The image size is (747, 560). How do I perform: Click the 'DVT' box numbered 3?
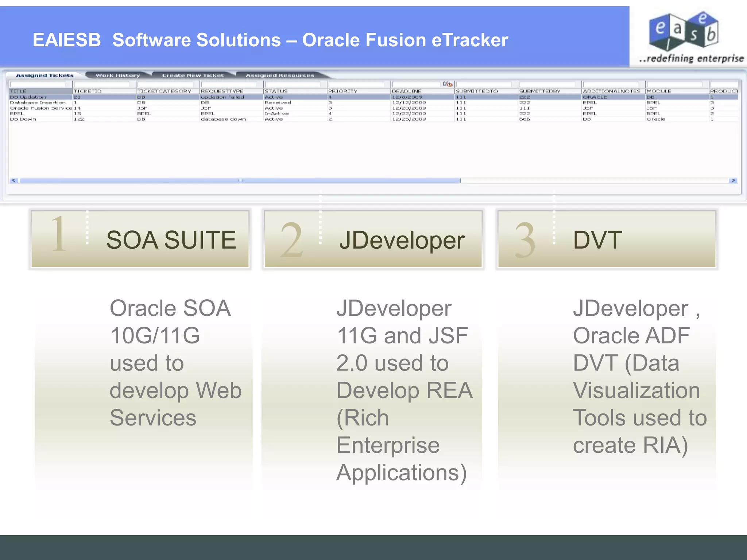pyautogui.click(x=607, y=239)
